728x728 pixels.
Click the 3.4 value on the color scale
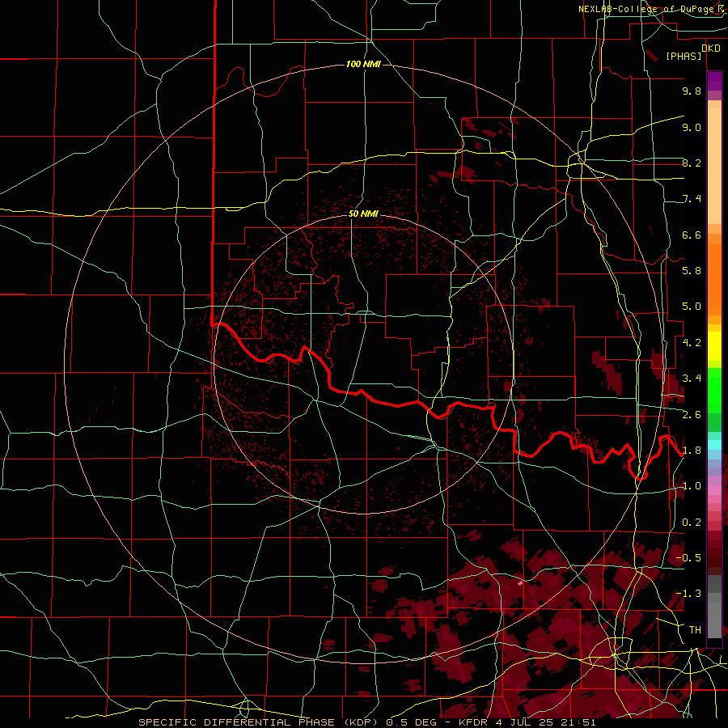point(692,379)
